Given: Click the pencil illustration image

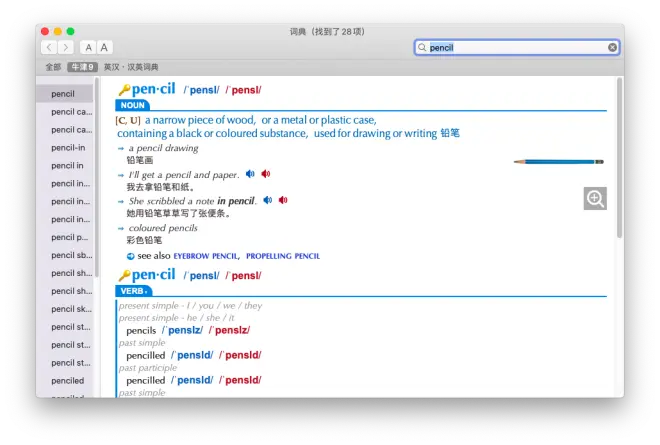Looking at the screenshot, I should pos(559,162).
